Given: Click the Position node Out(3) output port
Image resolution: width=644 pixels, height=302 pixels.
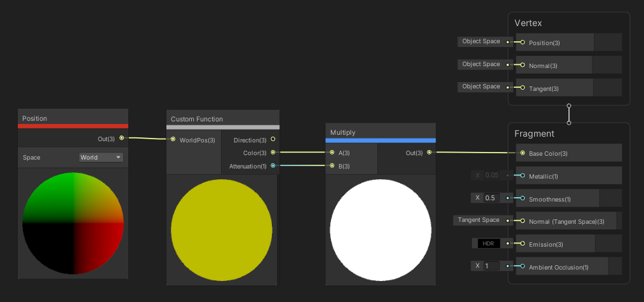Looking at the screenshot, I should 121,137.
